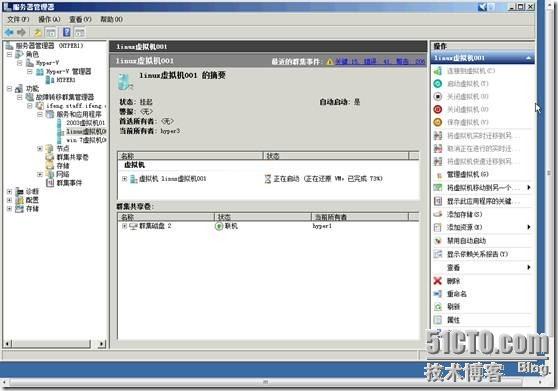558x391 pixels.
Task: Click the left tree pane's right scroll arrow
Action: (101, 344)
